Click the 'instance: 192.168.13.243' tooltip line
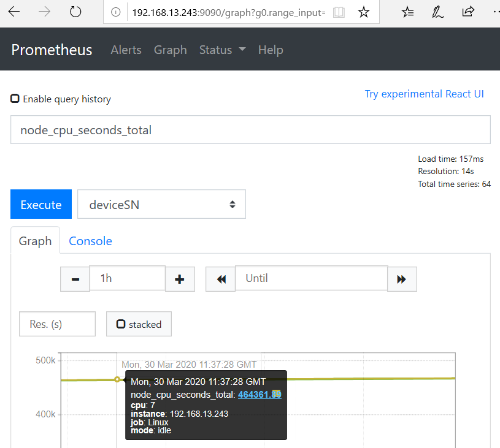Image resolution: width=500 pixels, height=448 pixels. 180,414
